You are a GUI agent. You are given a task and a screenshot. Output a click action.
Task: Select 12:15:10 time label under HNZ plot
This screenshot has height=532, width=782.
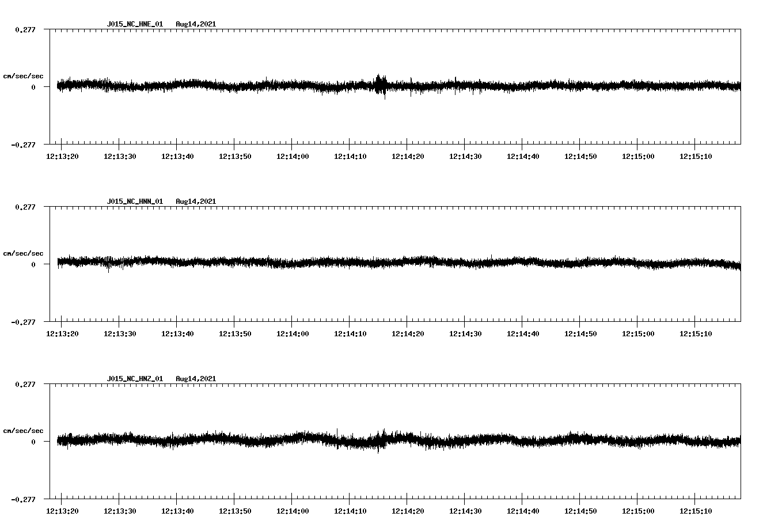696,511
